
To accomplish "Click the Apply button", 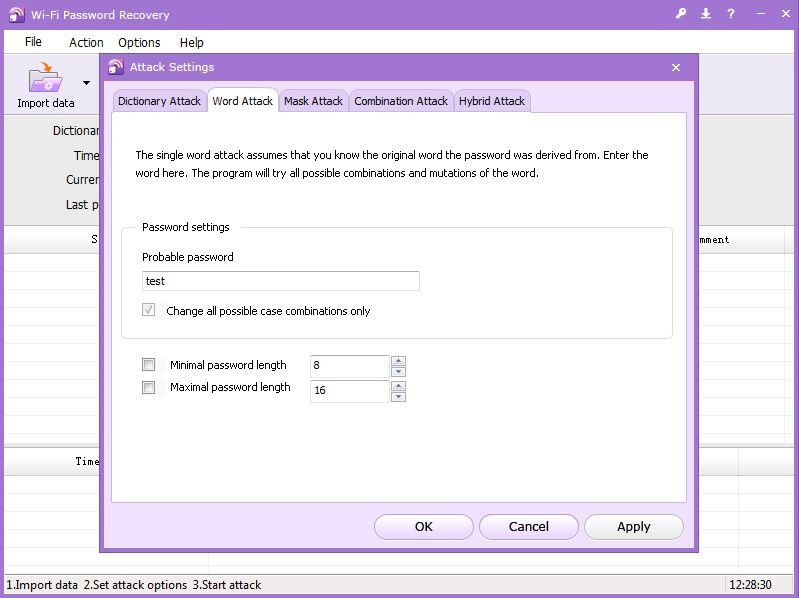I will coord(633,526).
